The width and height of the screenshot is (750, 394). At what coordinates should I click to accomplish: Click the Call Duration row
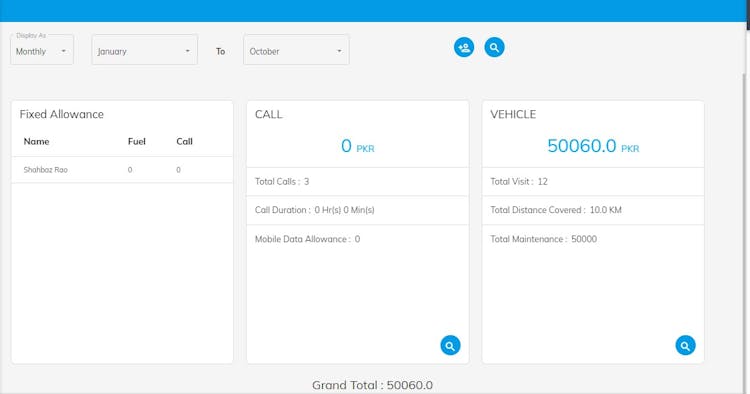click(x=358, y=210)
